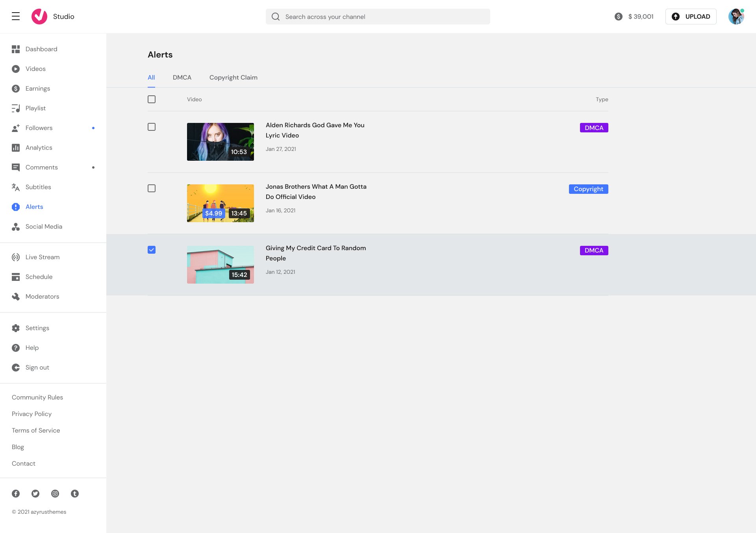Uncheck the Giving My Credit Card checkbox
Viewport: 756px width, 533px height.
click(152, 250)
